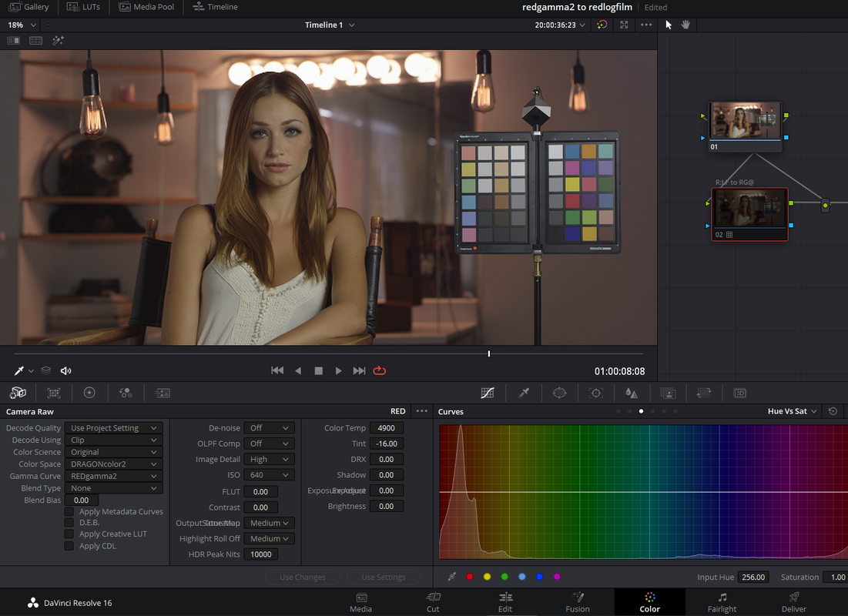Click the Color Temp value field

386,428
